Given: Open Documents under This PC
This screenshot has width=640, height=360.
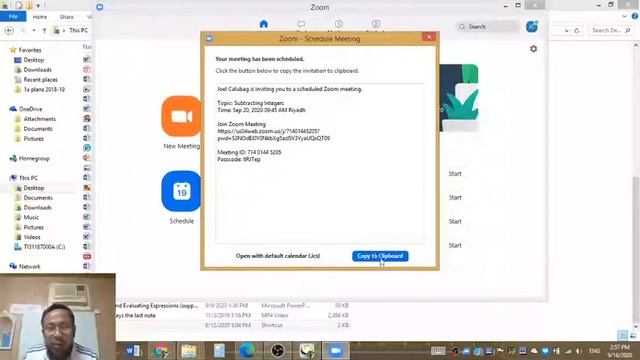Looking at the screenshot, I should 38,198.
